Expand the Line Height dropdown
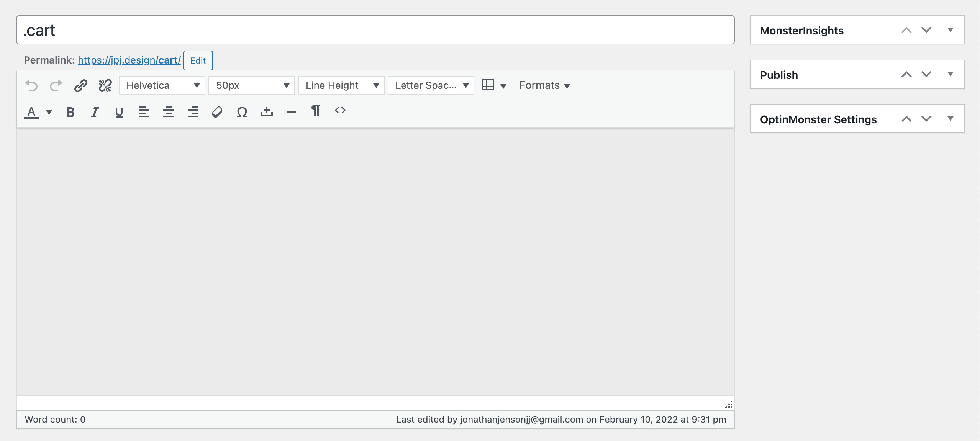Image resolution: width=980 pixels, height=441 pixels. [341, 85]
